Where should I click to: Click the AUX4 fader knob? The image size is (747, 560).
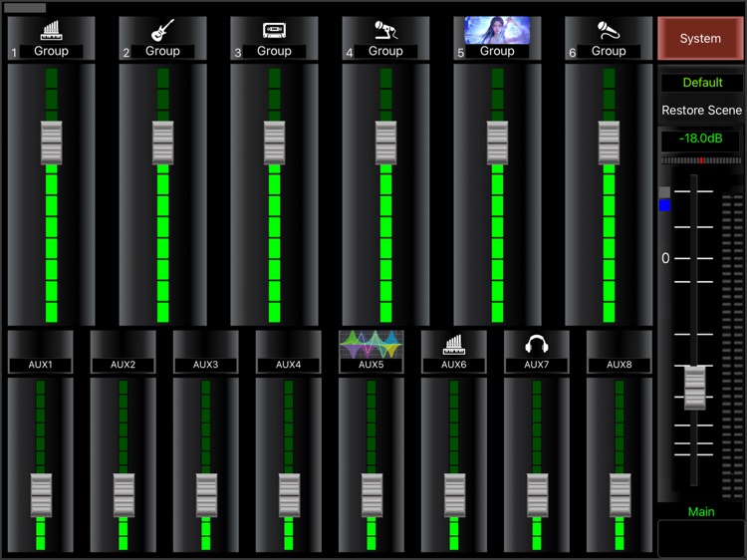click(289, 495)
